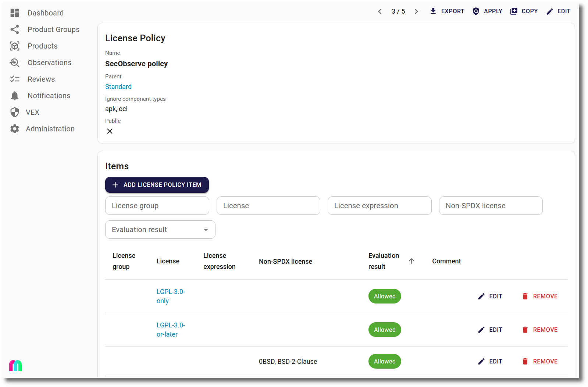Open the Evaluation result filter dropdown
Image resolution: width=588 pixels, height=387 pixels.
pyautogui.click(x=160, y=230)
